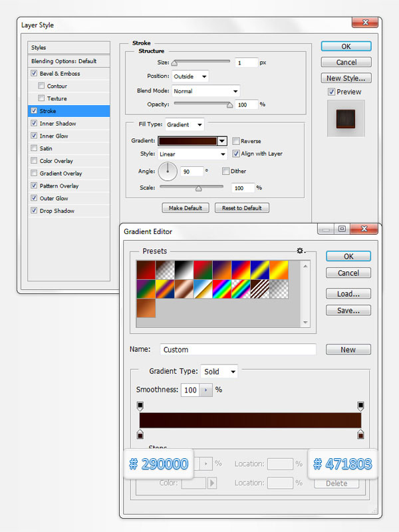399x532 pixels.
Task: Click New Style... in Layer Style dialog
Action: pyautogui.click(x=346, y=78)
